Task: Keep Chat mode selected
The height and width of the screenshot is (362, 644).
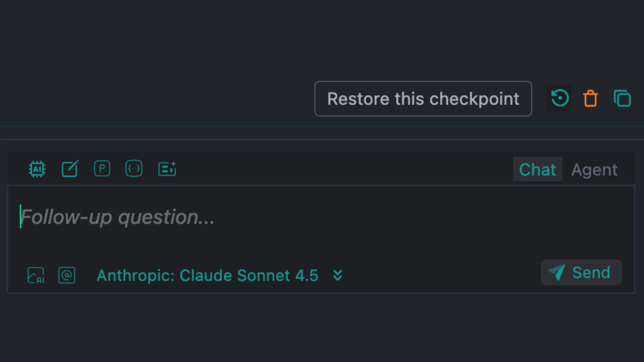Action: pos(537,169)
